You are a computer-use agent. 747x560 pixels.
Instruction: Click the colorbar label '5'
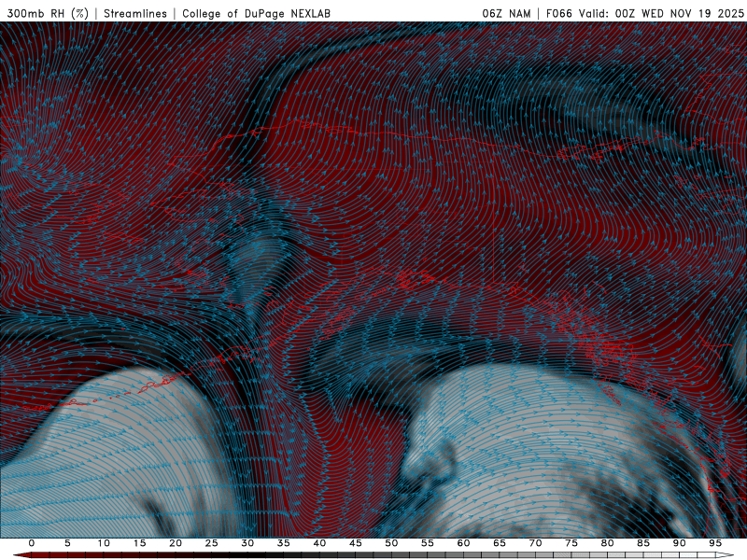pos(67,543)
